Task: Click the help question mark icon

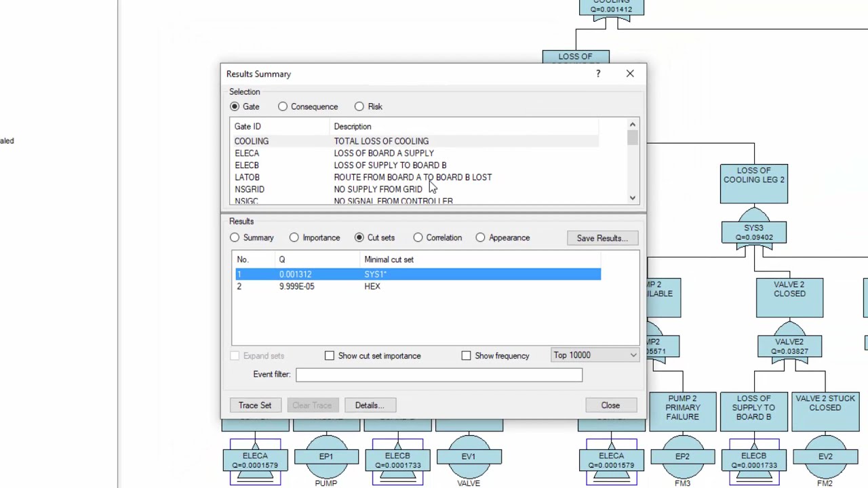Action: [598, 73]
